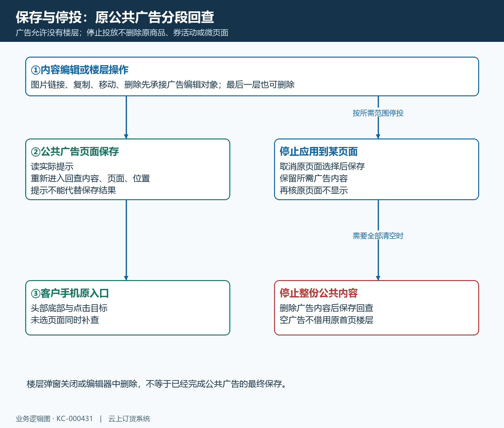Click the arrow label 需要全部清空时
Image resolution: width=504 pixels, height=428 pixels.
378,236
